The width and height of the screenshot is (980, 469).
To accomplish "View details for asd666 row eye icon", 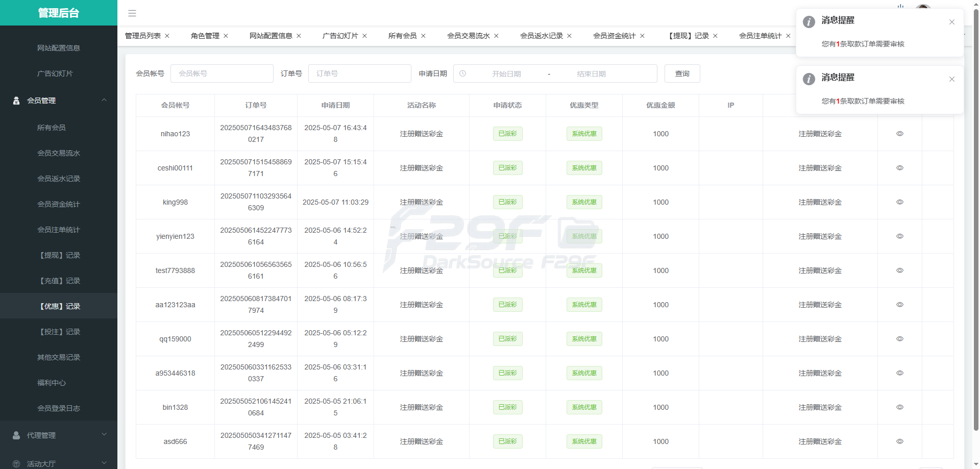I will pyautogui.click(x=900, y=441).
